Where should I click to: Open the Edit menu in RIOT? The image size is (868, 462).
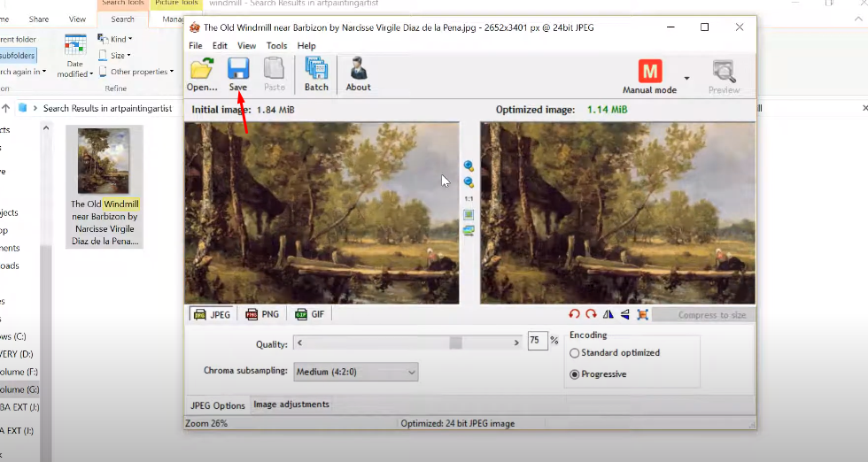pyautogui.click(x=220, y=45)
